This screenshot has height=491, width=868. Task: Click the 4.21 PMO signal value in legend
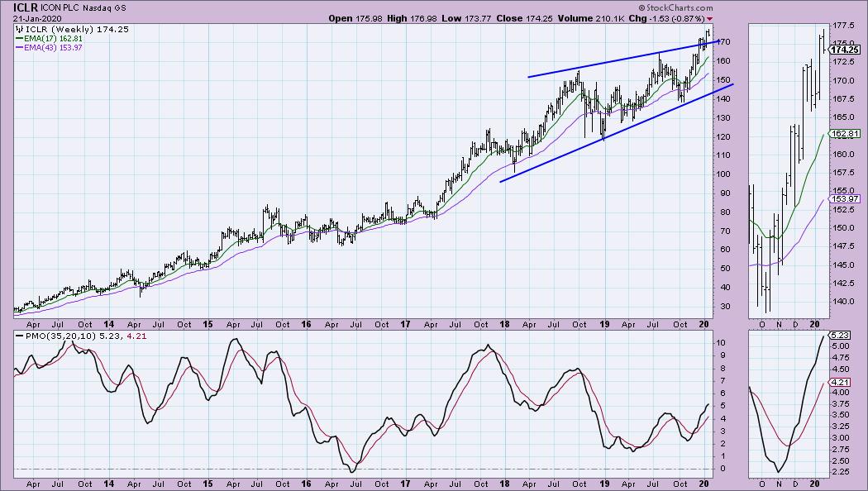click(137, 336)
